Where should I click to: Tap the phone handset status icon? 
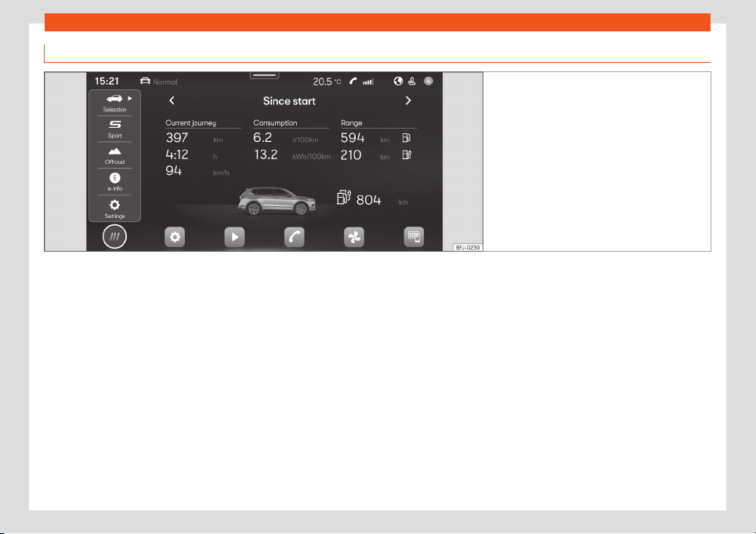click(353, 81)
